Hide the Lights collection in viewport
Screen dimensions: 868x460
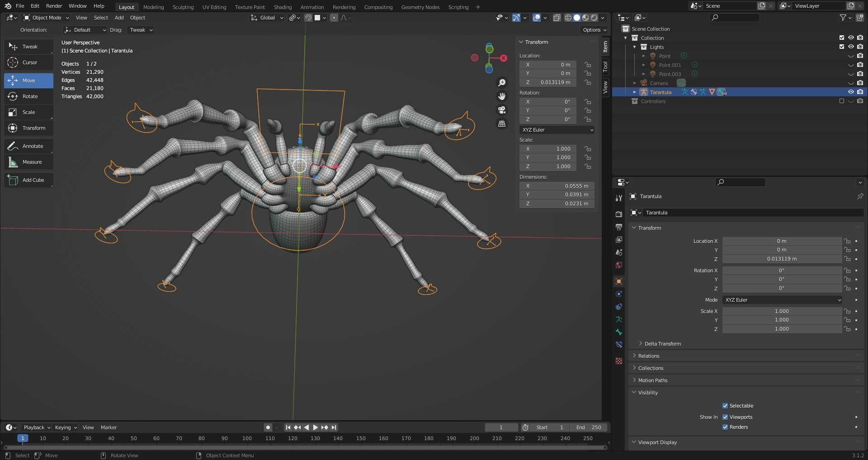point(850,47)
